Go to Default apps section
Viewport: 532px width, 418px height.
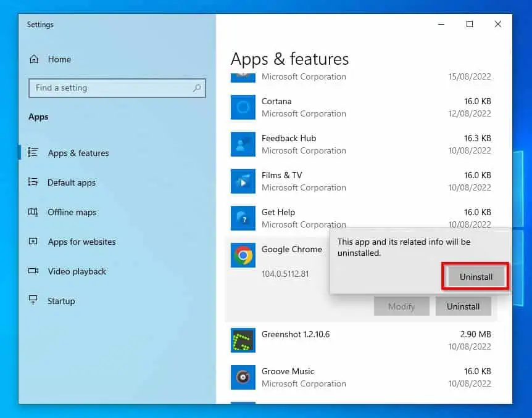72,182
